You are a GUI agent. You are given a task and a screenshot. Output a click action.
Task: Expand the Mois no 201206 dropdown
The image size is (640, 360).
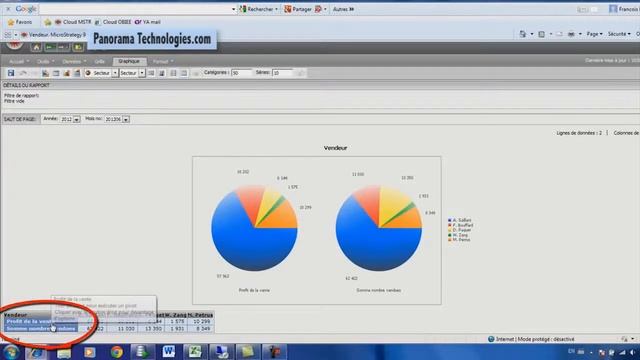(x=126, y=120)
